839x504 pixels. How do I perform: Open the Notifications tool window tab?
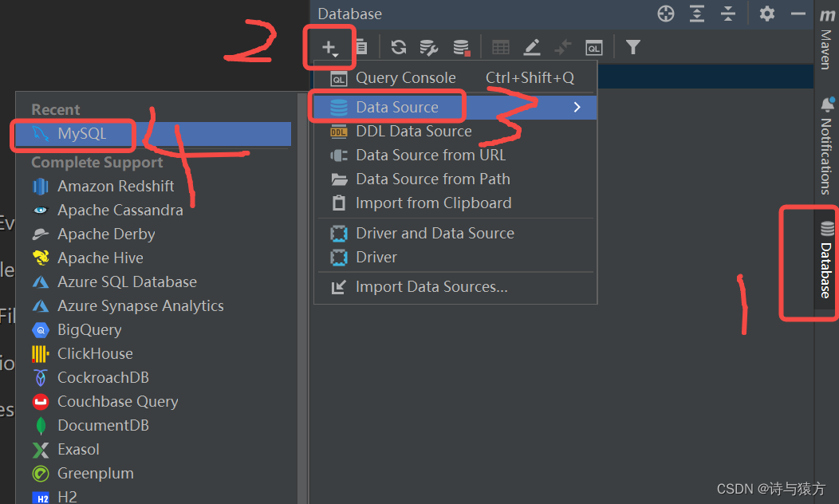point(827,146)
